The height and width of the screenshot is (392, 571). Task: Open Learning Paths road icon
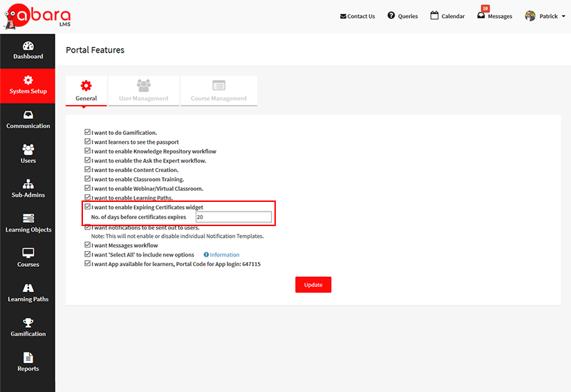point(28,288)
